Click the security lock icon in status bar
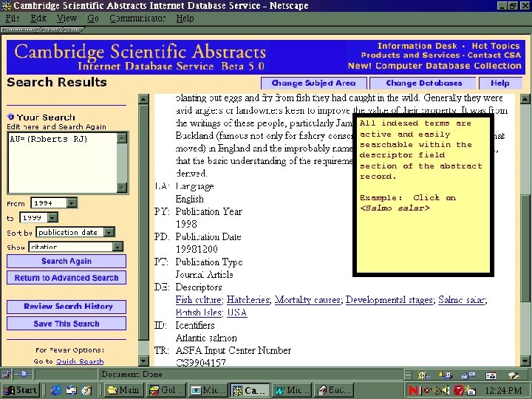Image resolution: width=532 pixels, height=399 pixels. [x=6, y=374]
